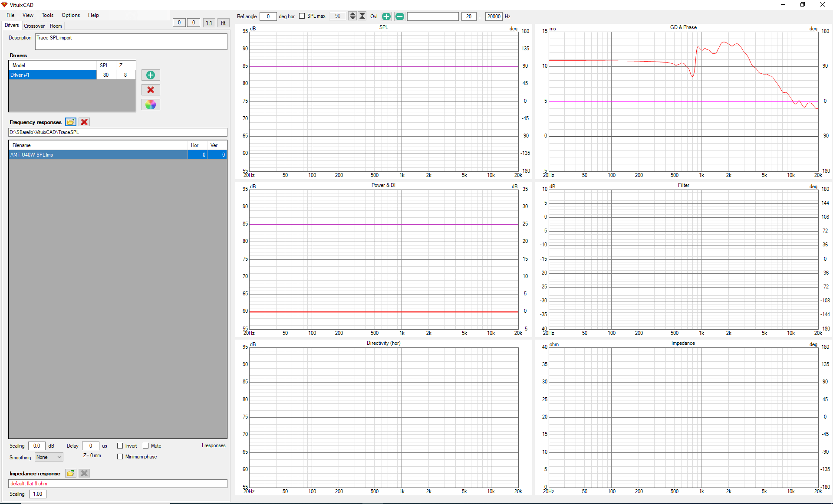Click the 1:1 zoom button
This screenshot has width=833, height=504.
pos(209,23)
